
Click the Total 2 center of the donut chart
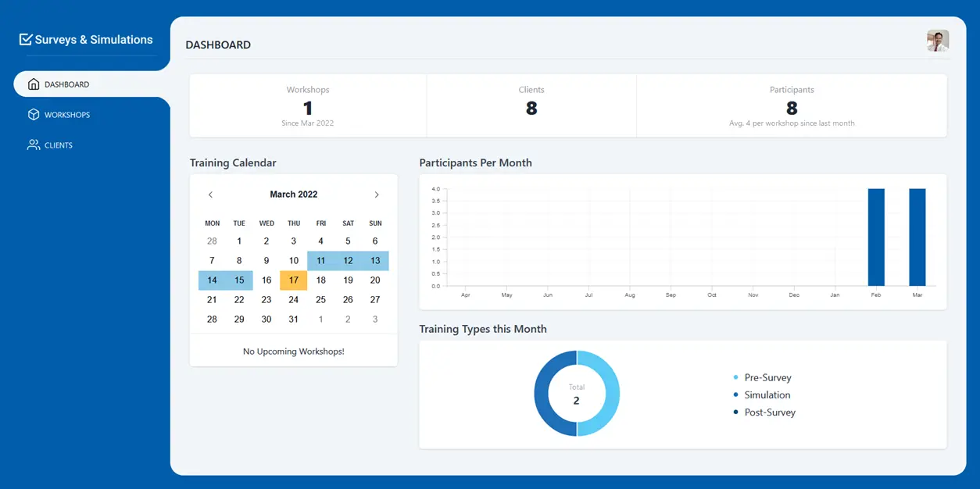tap(576, 394)
